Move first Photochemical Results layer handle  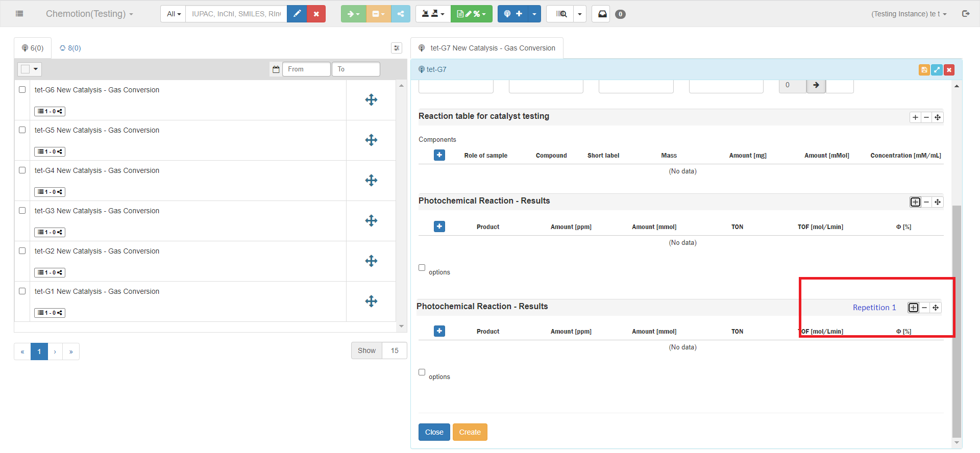[938, 202]
